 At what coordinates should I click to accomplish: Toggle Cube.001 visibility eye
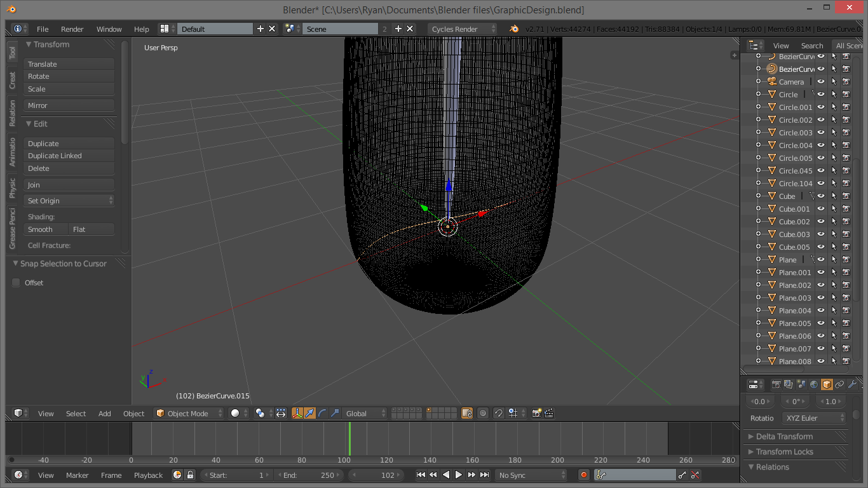point(821,208)
